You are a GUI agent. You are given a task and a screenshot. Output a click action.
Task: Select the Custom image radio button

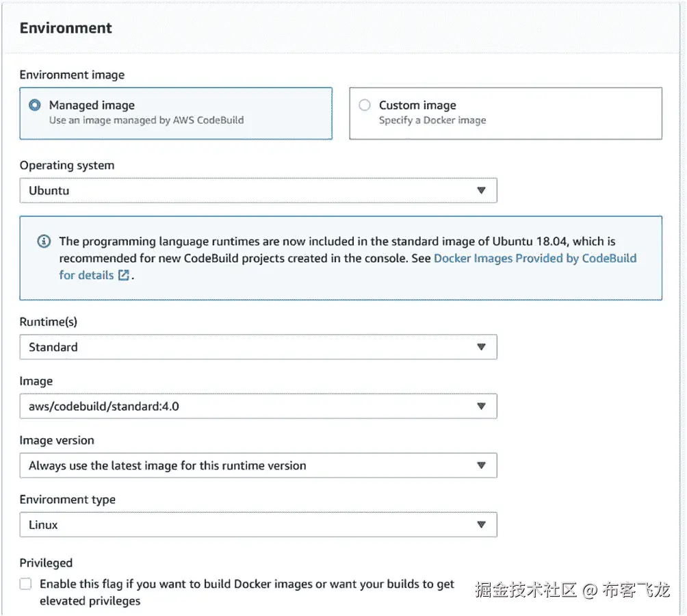tap(365, 105)
